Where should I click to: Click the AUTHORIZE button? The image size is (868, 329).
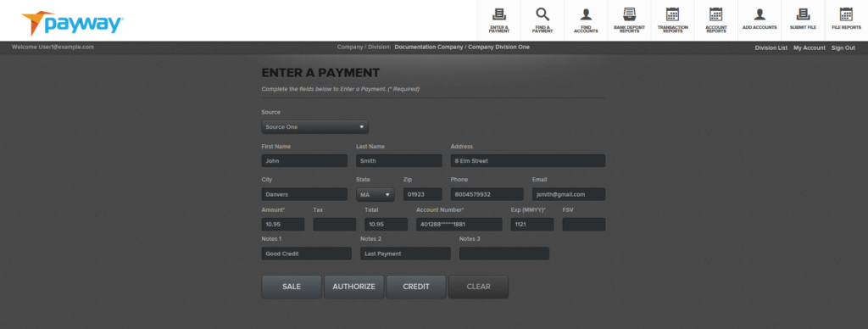353,287
